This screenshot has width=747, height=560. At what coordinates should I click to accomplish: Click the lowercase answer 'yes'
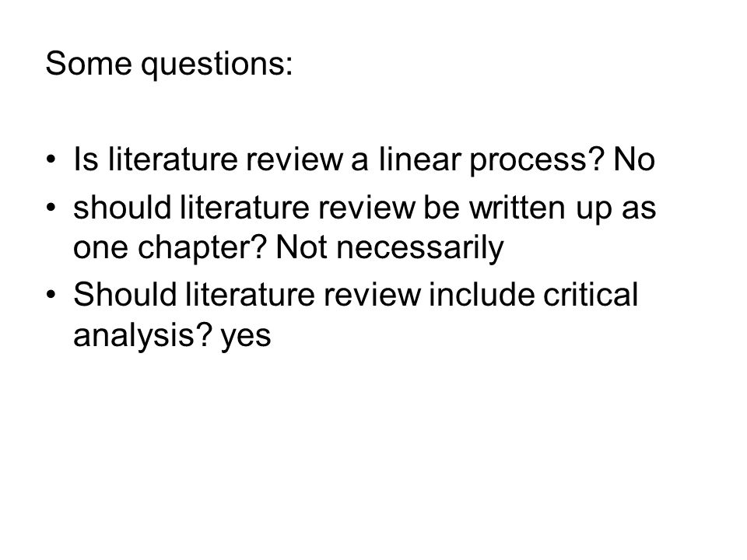[245, 336]
